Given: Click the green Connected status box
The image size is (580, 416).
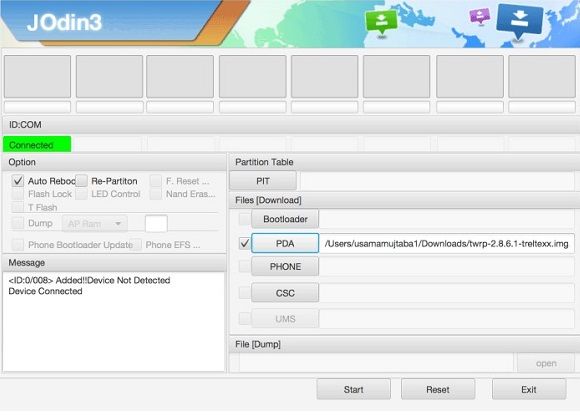Looking at the screenshot, I should coord(37,144).
